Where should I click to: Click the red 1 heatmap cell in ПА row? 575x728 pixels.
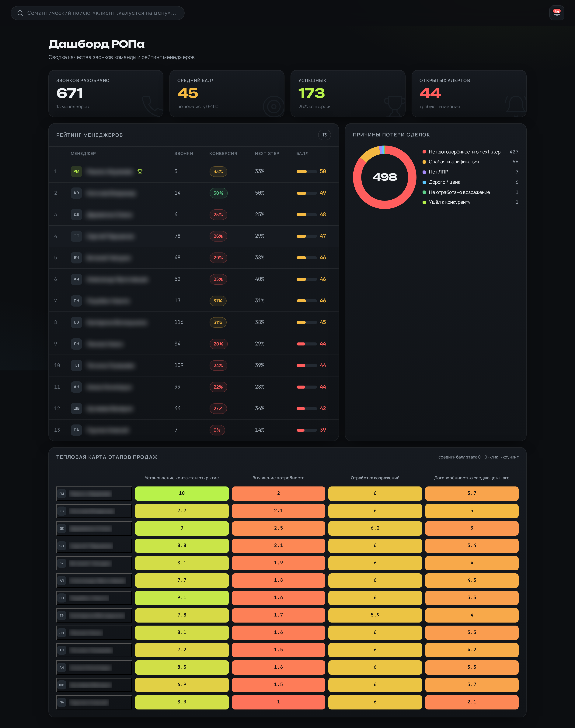tap(278, 702)
